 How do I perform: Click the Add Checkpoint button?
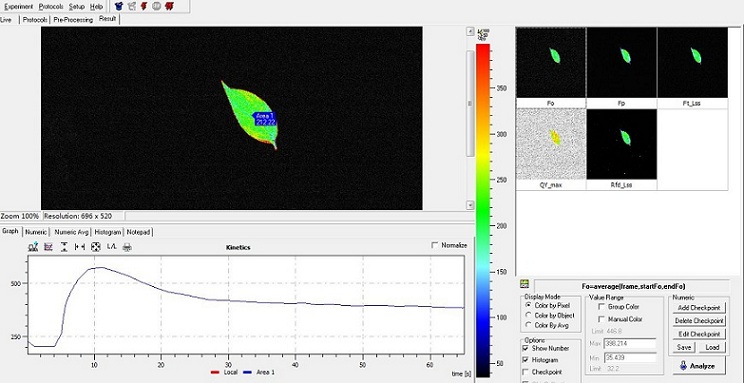(699, 308)
